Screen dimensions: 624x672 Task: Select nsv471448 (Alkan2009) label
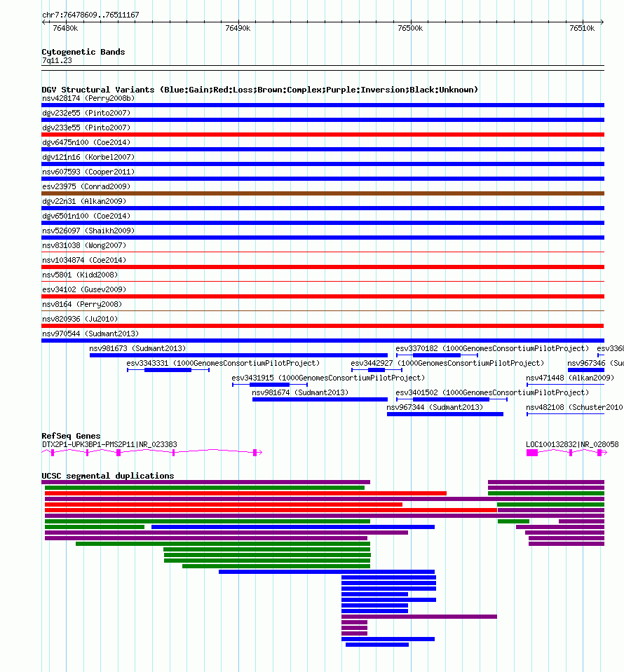pos(570,378)
